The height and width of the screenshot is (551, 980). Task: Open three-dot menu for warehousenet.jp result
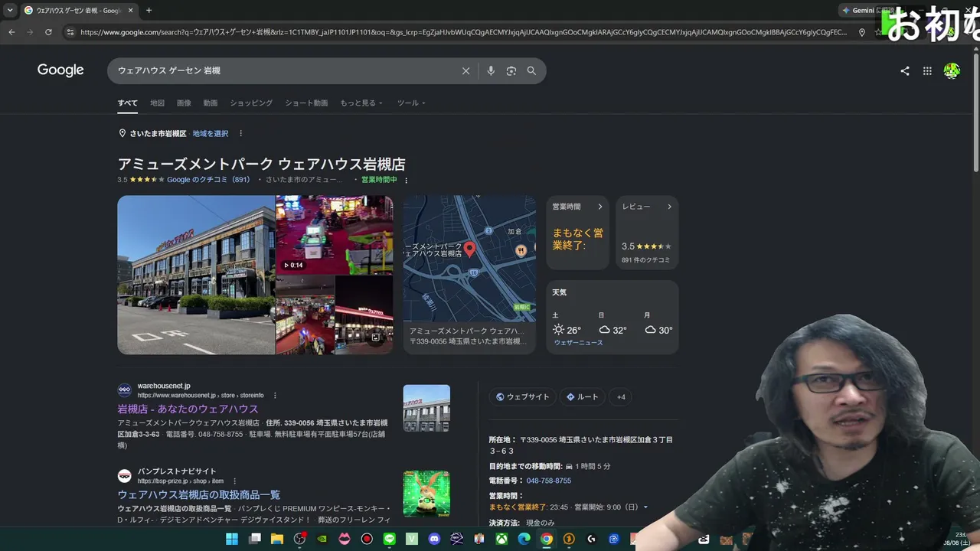[x=275, y=396]
